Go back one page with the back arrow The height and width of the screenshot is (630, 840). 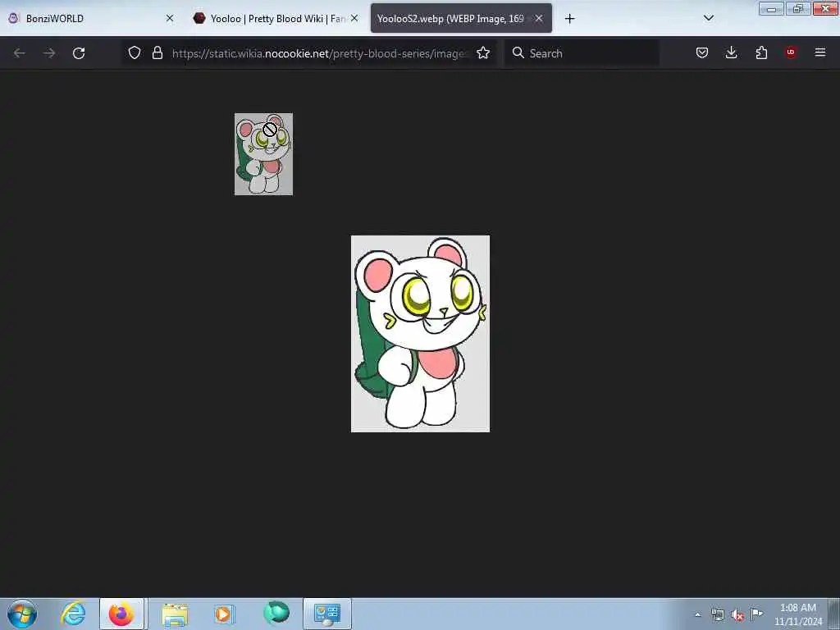(20, 53)
